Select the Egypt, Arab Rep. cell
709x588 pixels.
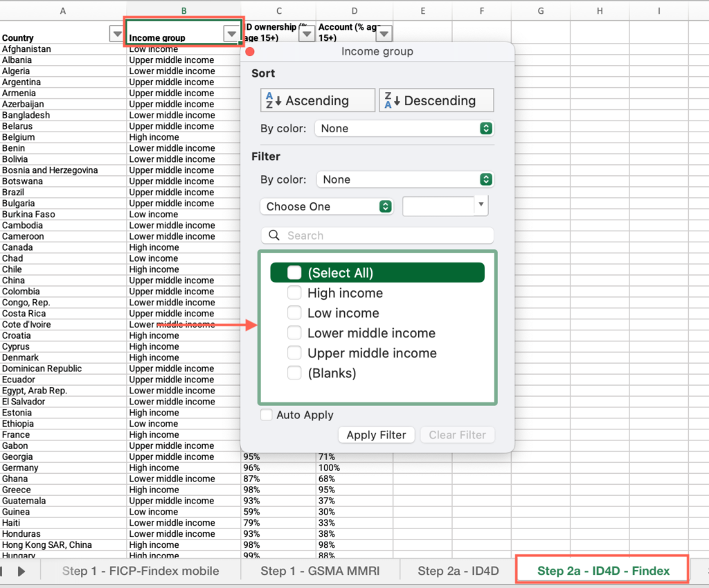tap(63, 391)
